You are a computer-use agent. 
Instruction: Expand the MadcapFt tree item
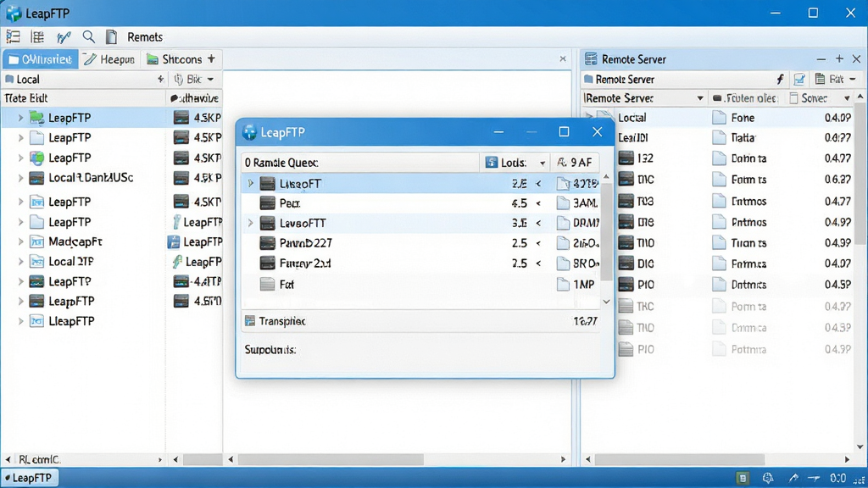(20, 241)
